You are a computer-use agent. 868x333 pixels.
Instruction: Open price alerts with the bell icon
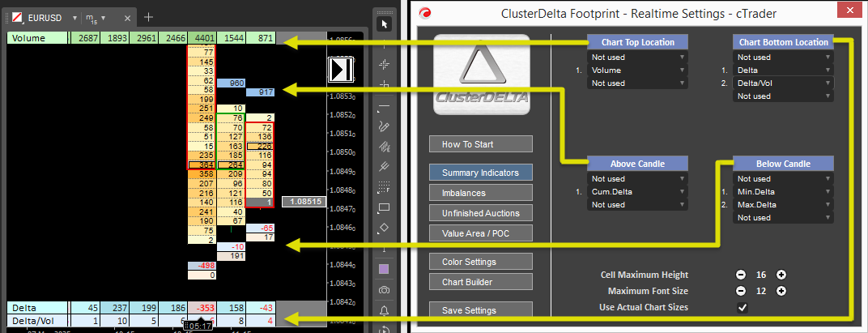point(385,310)
